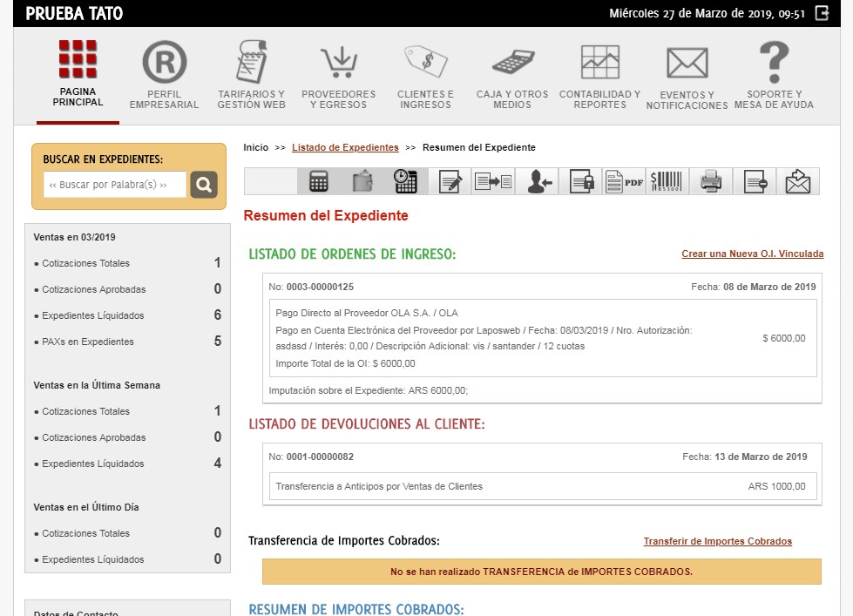
Task: Click the lock document icon
Action: tap(580, 181)
